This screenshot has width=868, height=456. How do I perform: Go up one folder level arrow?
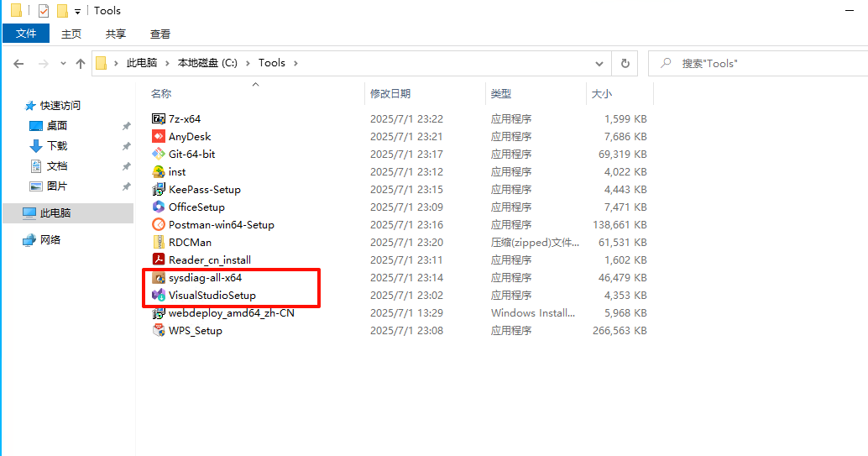81,64
